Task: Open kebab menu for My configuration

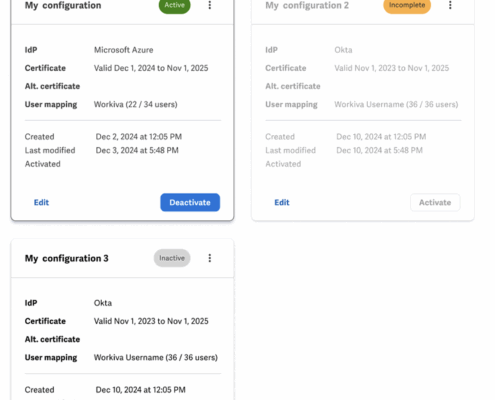Action: (x=210, y=5)
